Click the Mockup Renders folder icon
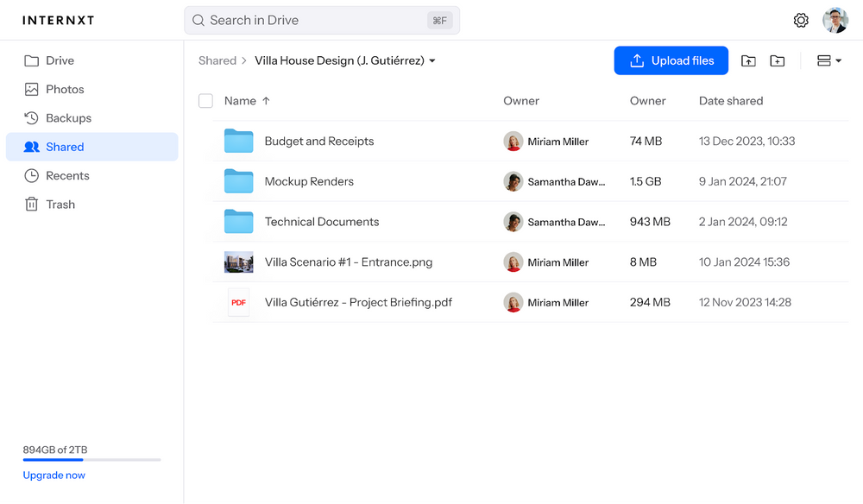This screenshot has width=863, height=504. (238, 181)
